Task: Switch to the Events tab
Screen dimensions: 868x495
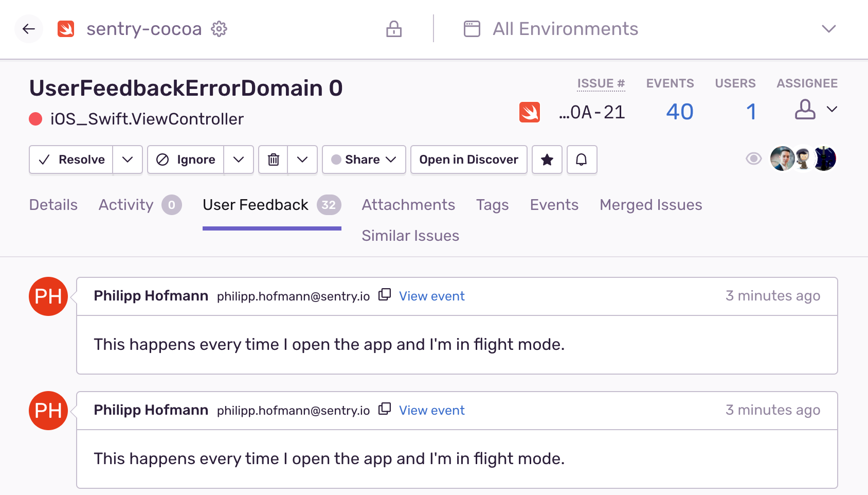Action: (554, 205)
